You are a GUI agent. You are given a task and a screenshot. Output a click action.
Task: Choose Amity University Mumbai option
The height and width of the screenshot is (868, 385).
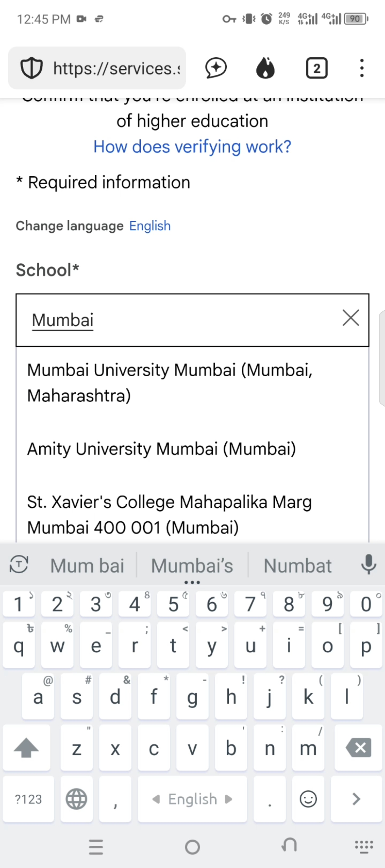coord(161,449)
